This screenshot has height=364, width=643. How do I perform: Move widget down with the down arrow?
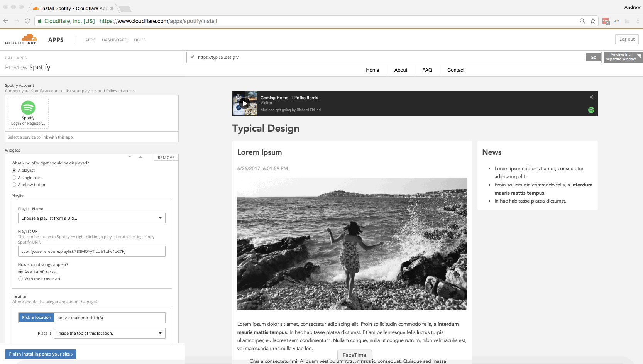click(130, 157)
